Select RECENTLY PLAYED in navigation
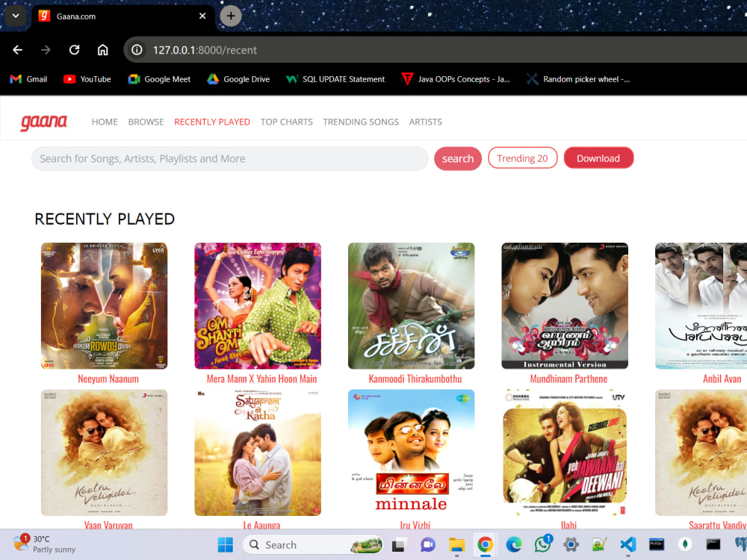The image size is (747, 560). (212, 122)
